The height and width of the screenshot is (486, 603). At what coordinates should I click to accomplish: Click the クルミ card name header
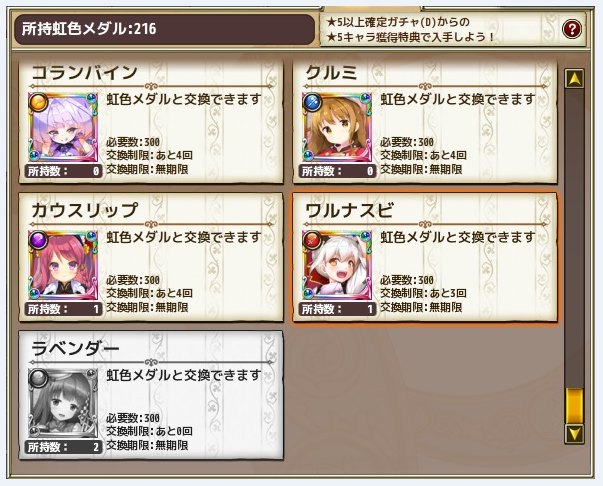pyautogui.click(x=331, y=72)
